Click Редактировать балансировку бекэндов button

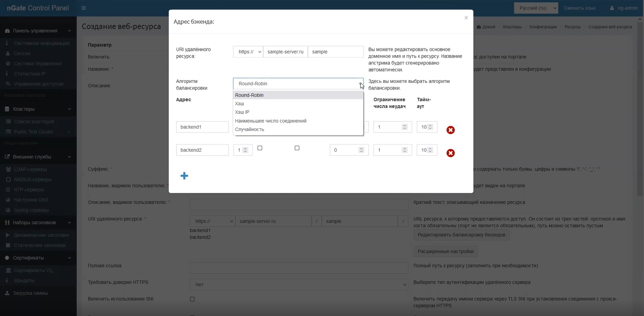(461, 235)
